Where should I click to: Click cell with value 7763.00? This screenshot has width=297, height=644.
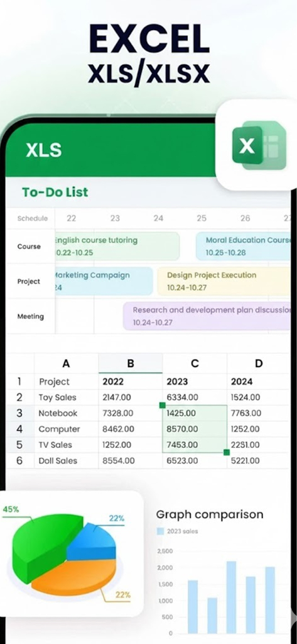click(x=259, y=413)
